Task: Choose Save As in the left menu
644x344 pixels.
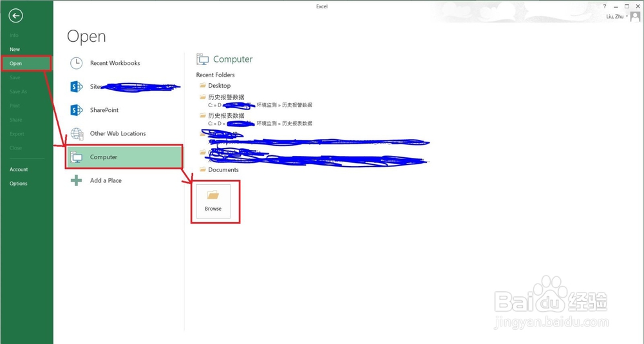Action: pos(18,91)
